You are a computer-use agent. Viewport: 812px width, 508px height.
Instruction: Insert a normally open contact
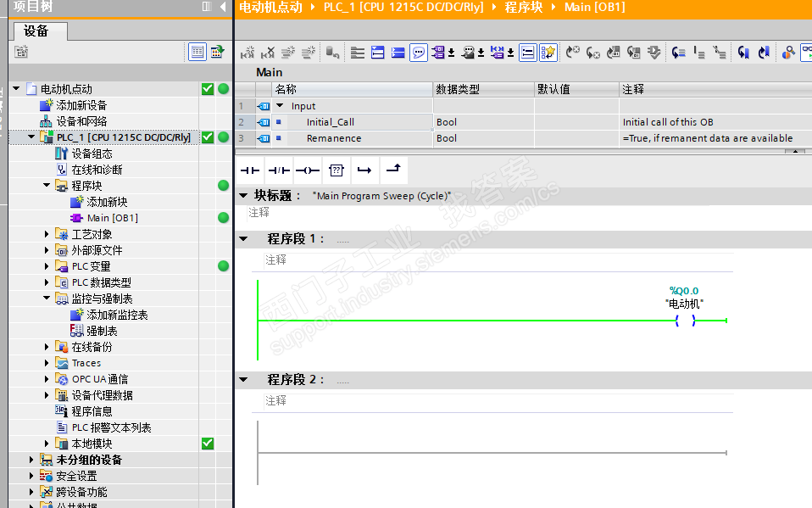[249, 170]
